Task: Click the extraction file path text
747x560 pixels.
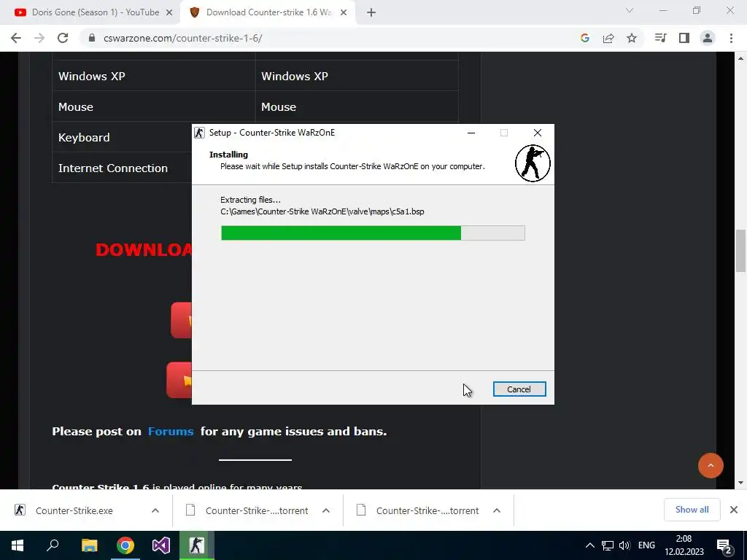Action: pos(322,211)
